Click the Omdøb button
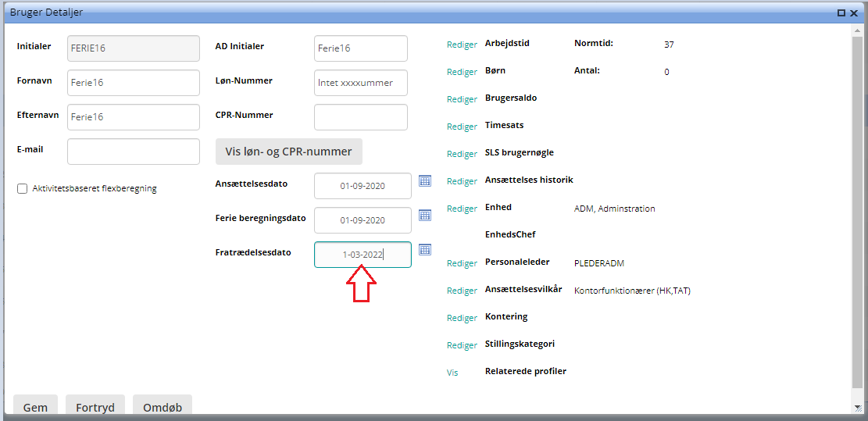This screenshot has height=421, width=868. tap(162, 407)
